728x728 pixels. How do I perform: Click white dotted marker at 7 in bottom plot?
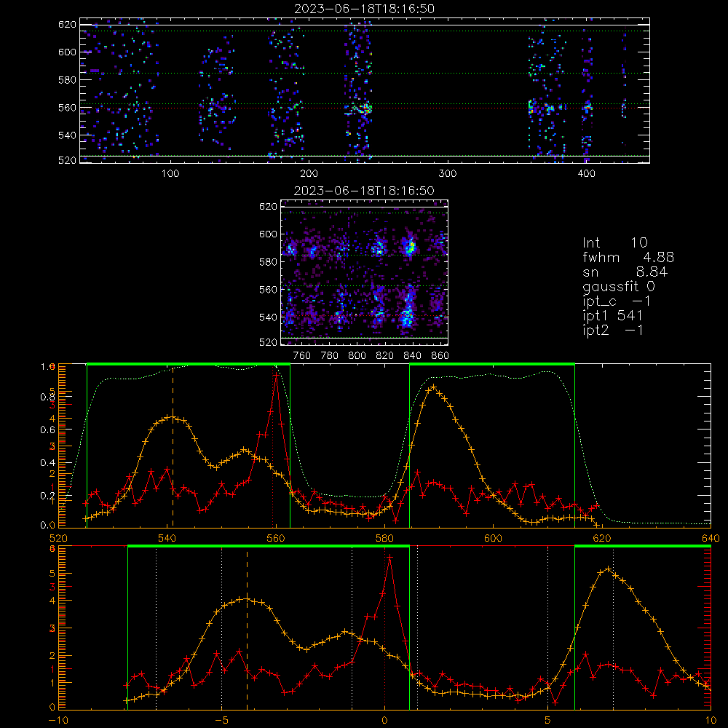coord(613,629)
